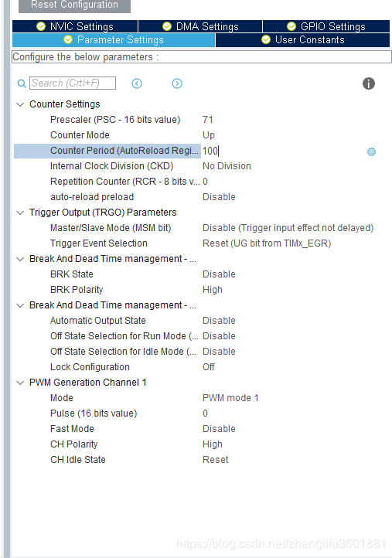
Task: Edit the Prescaler value 71
Action: point(208,120)
